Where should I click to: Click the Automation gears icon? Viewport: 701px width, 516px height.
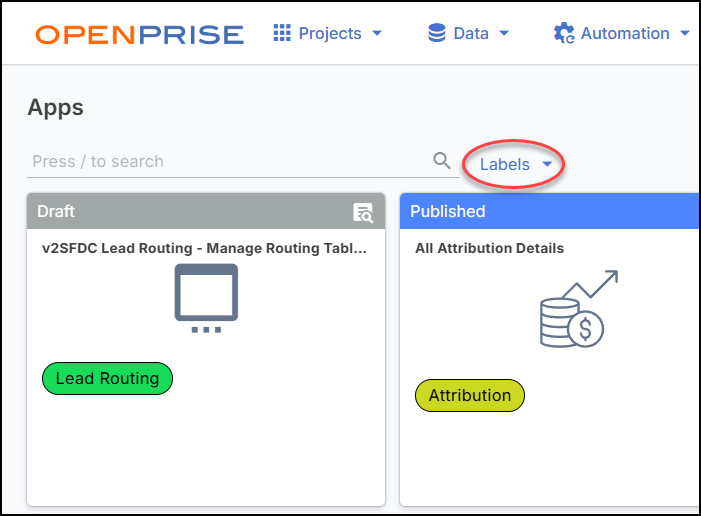(564, 33)
